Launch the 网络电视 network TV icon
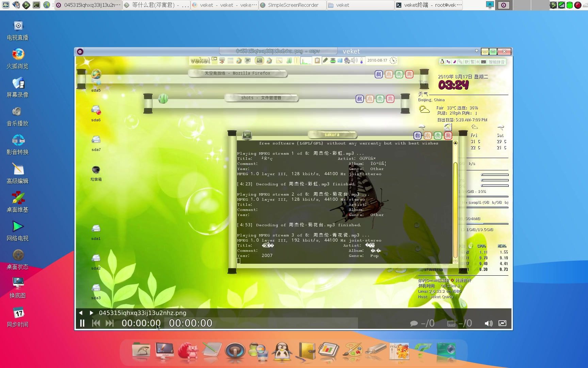 coord(18,231)
